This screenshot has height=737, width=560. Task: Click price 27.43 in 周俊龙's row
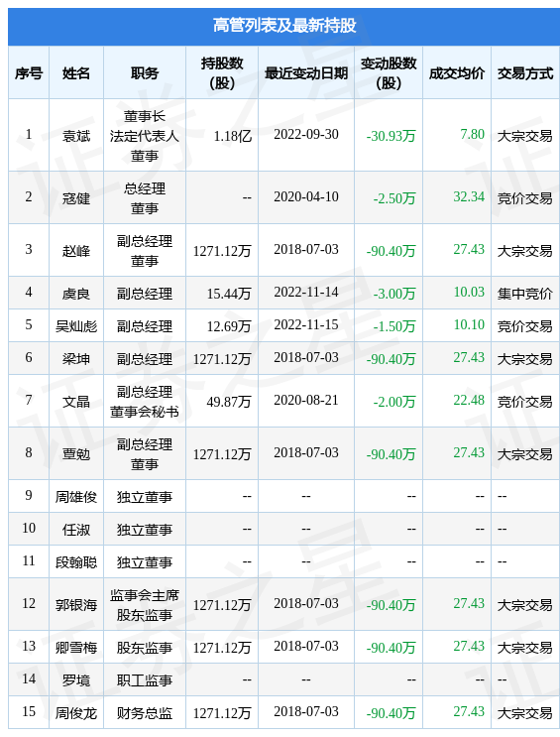click(469, 711)
